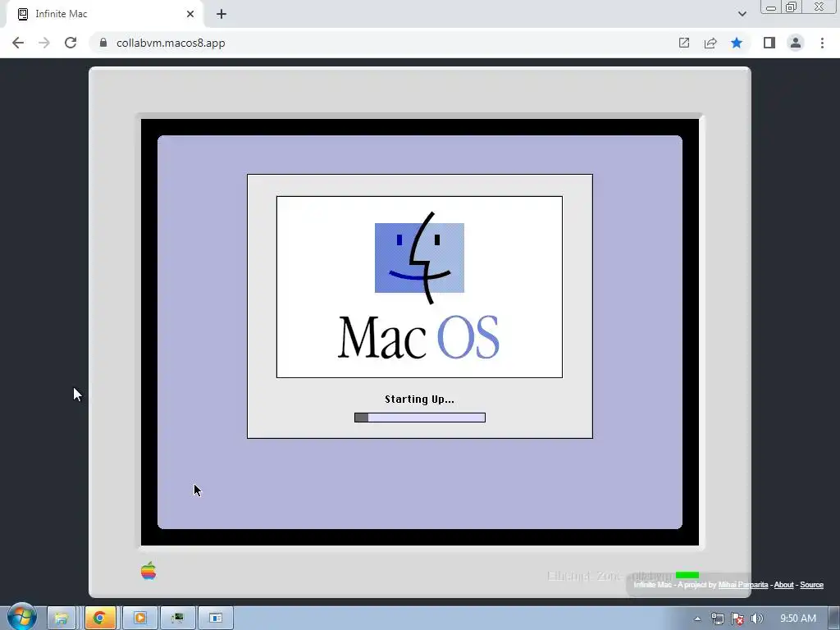Go forward in browser history
The width and height of the screenshot is (840, 630).
[44, 43]
